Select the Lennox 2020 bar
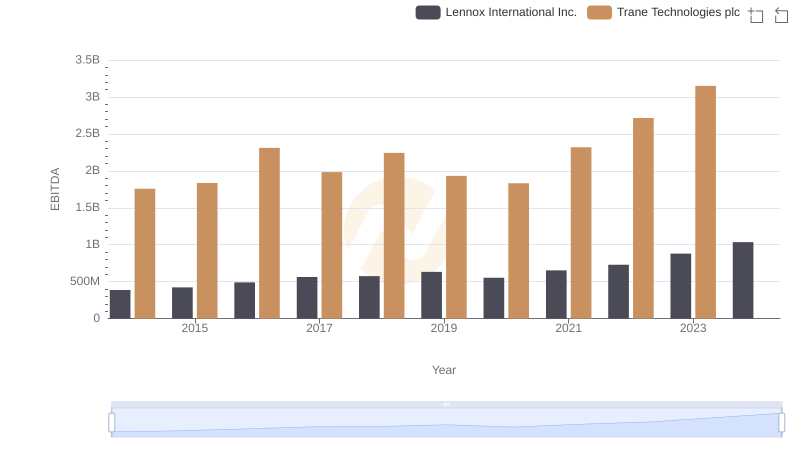800x461 pixels. [x=494, y=298]
